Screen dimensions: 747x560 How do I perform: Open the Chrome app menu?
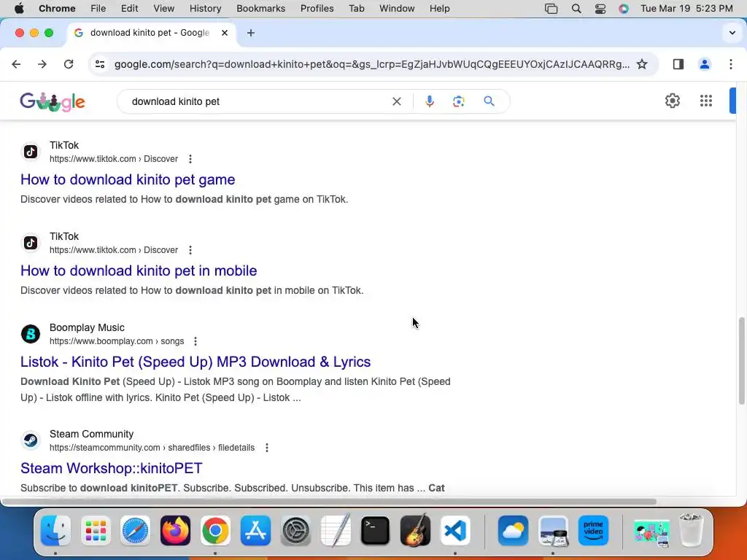pyautogui.click(x=57, y=8)
